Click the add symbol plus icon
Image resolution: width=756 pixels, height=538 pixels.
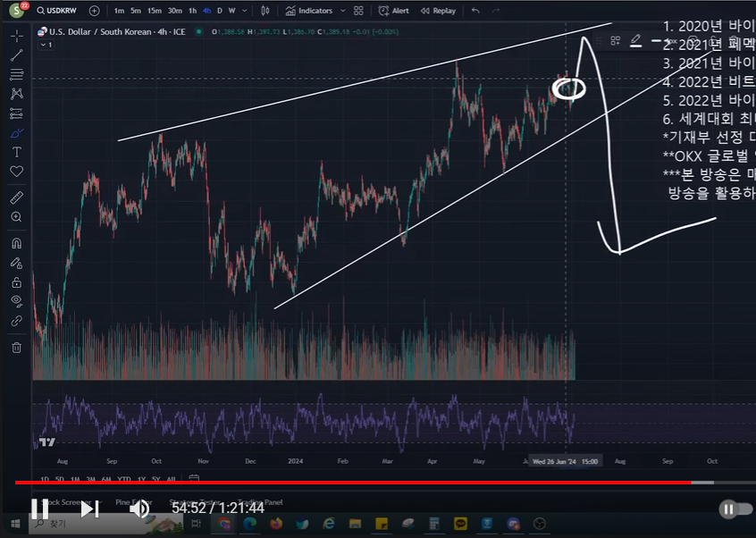tap(95, 11)
